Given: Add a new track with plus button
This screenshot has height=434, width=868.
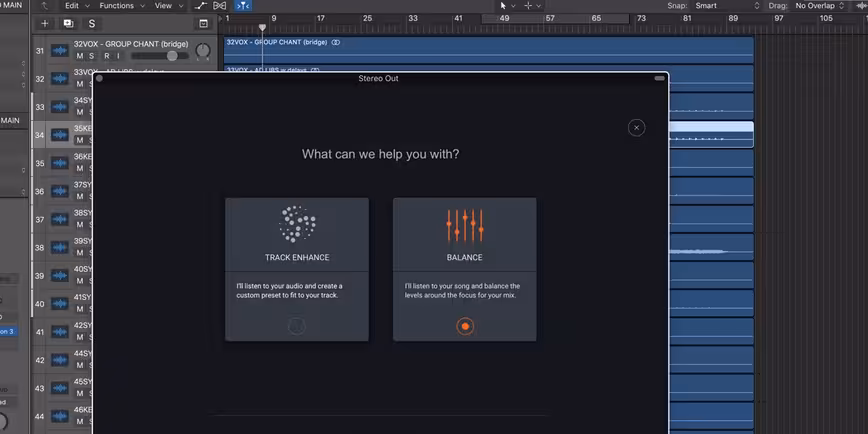Looking at the screenshot, I should click(x=45, y=23).
